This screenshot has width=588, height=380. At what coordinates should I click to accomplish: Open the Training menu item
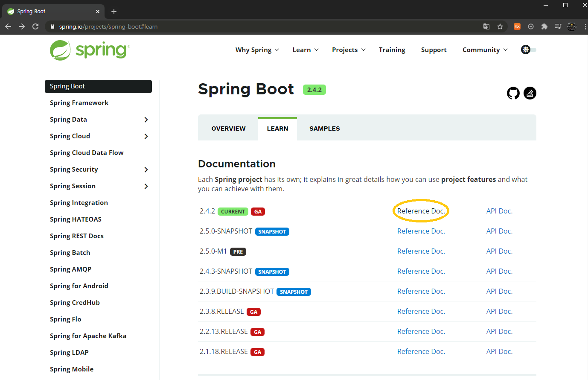pyautogui.click(x=392, y=50)
